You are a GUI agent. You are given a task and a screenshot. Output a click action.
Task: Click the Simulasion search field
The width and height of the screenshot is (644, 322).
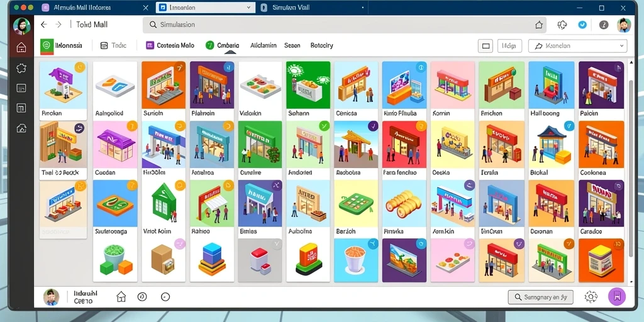point(344,25)
